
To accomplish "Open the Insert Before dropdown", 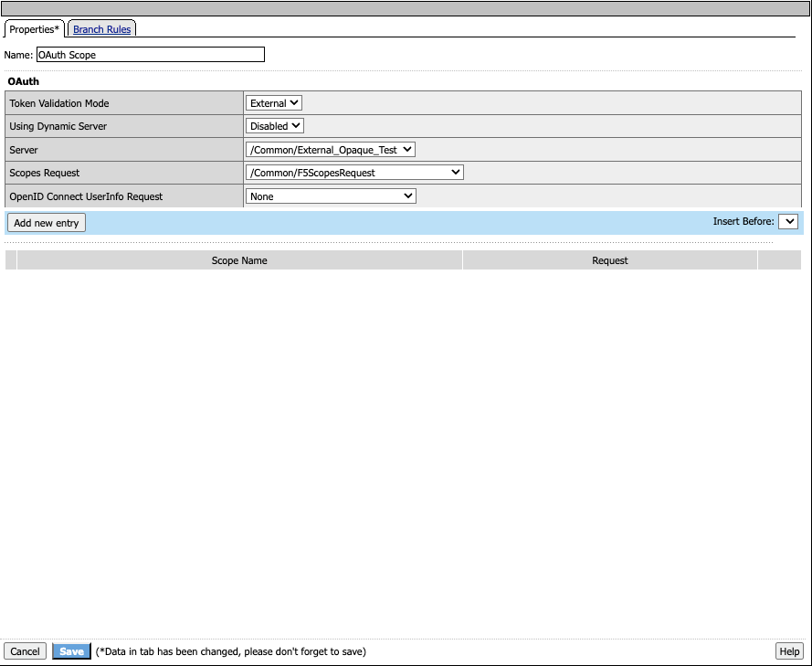I will click(x=788, y=221).
